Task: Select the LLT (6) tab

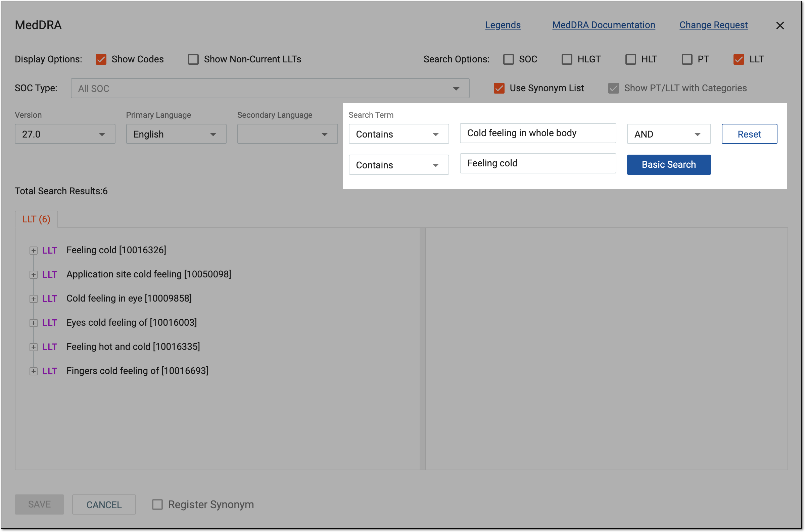Action: click(x=36, y=219)
